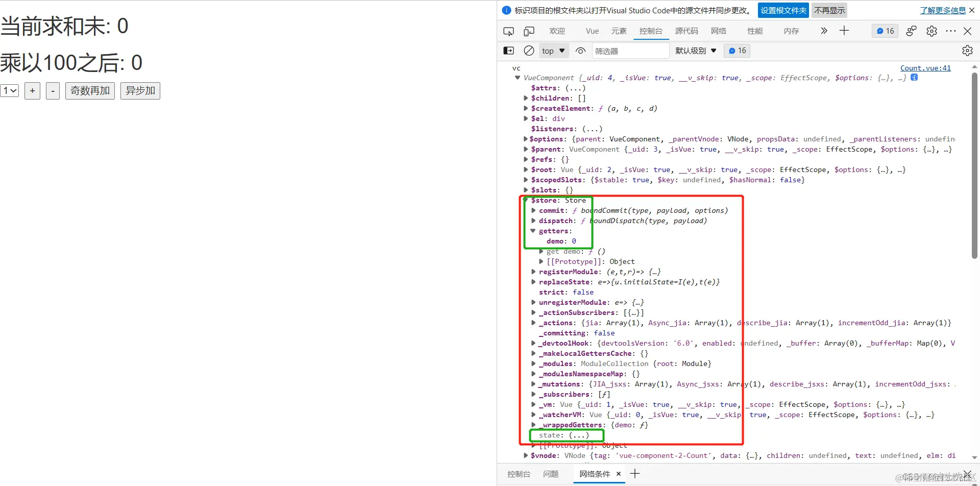Click the feedback people icon
980x486 pixels.
(x=911, y=31)
